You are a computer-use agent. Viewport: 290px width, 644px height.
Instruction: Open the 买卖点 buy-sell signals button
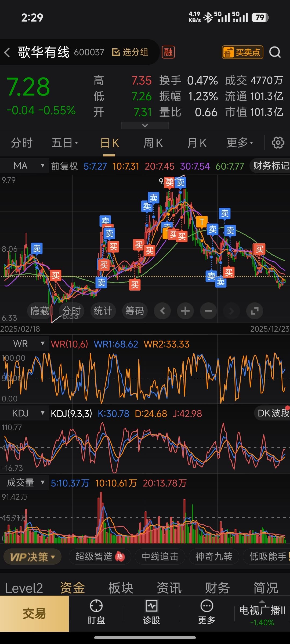242,52
